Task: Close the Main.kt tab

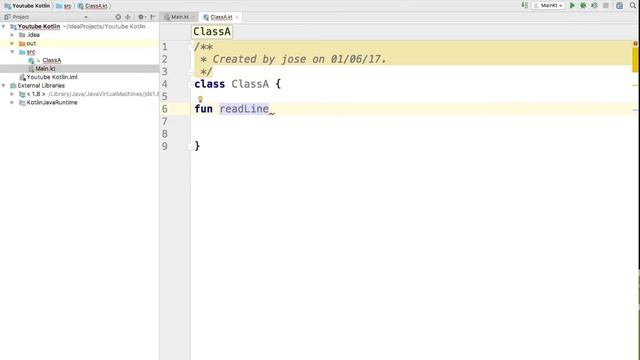Action: pos(193,17)
